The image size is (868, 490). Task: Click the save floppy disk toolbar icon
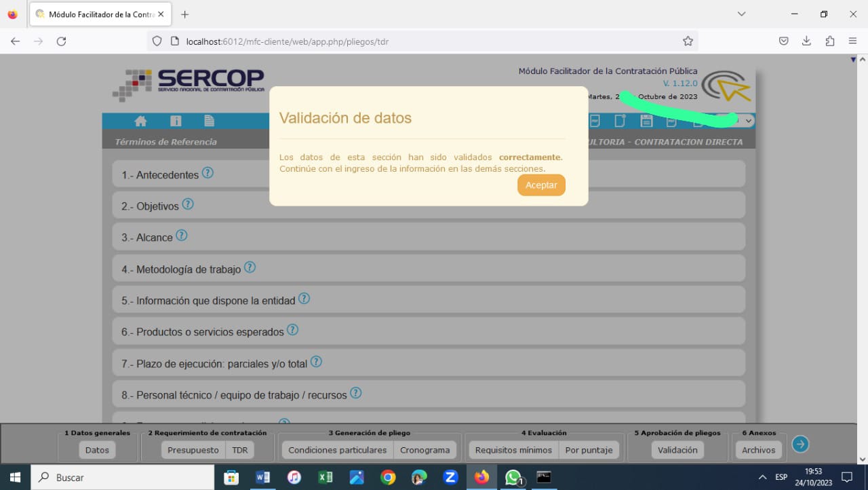tap(646, 121)
